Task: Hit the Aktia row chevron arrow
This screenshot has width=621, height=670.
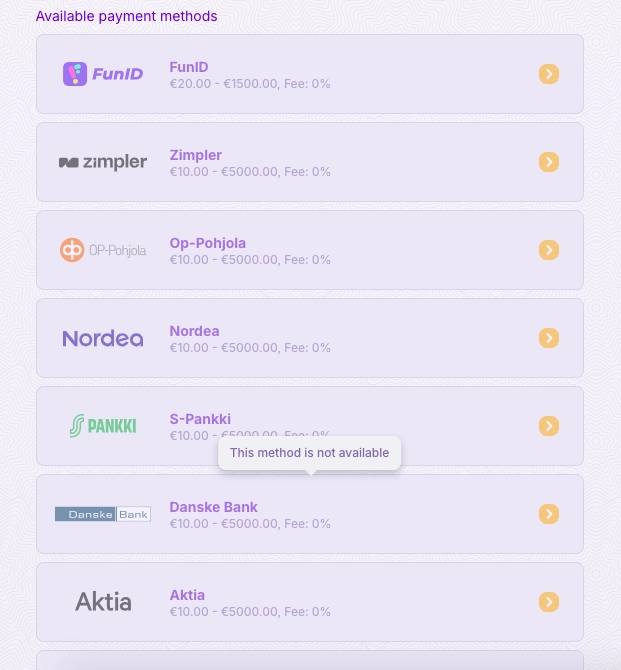Action: coord(548,602)
